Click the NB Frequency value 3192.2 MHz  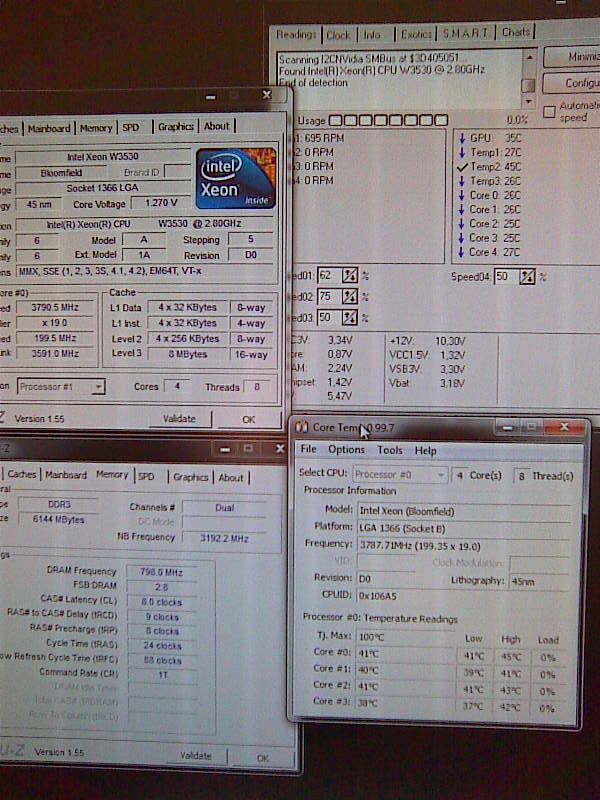(224, 538)
